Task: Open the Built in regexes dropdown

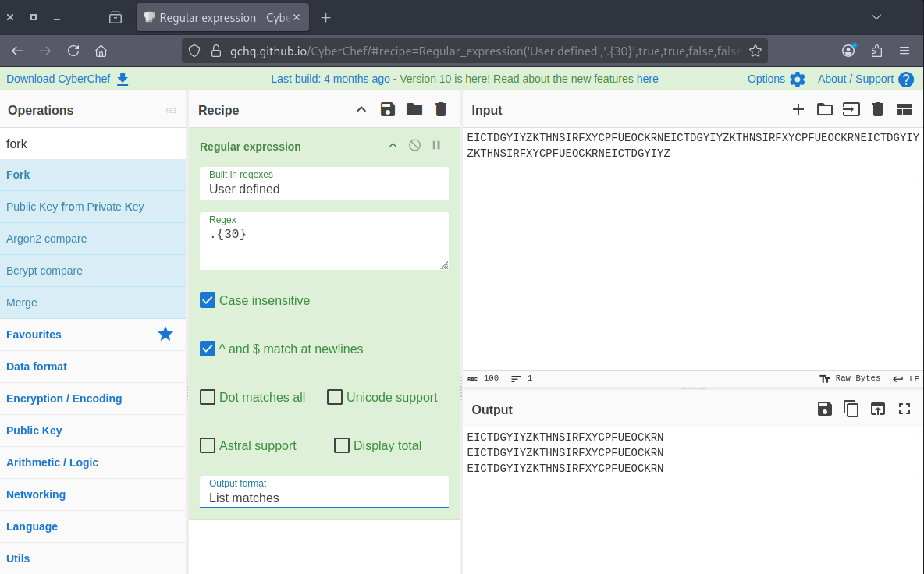Action: (x=324, y=189)
